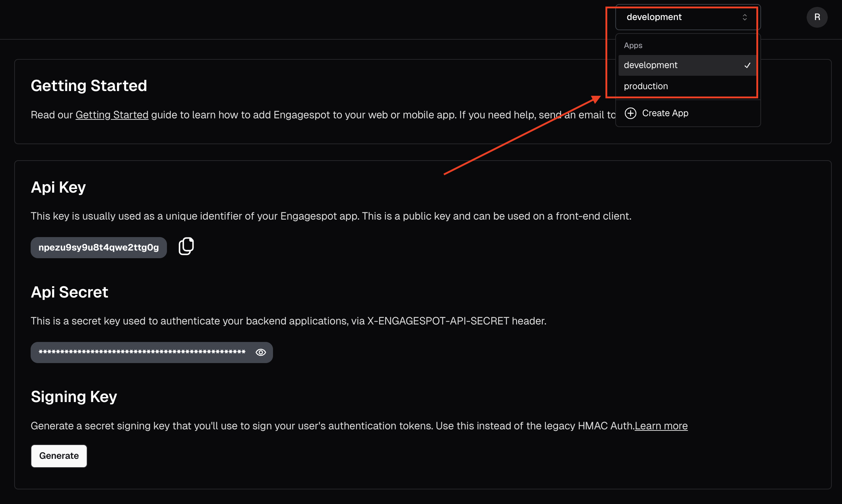Click the plus circle icon beside Create App
Viewport: 842px width, 504px height.
[631, 113]
